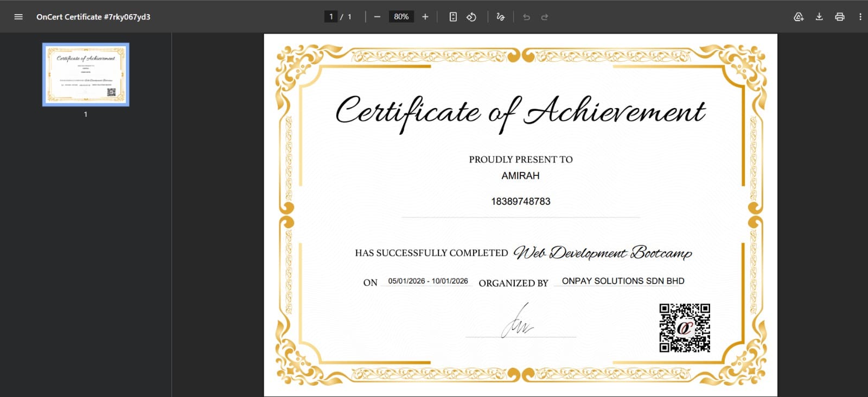868x397 pixels.
Task: Click the QR code on the certificate
Action: point(685,327)
